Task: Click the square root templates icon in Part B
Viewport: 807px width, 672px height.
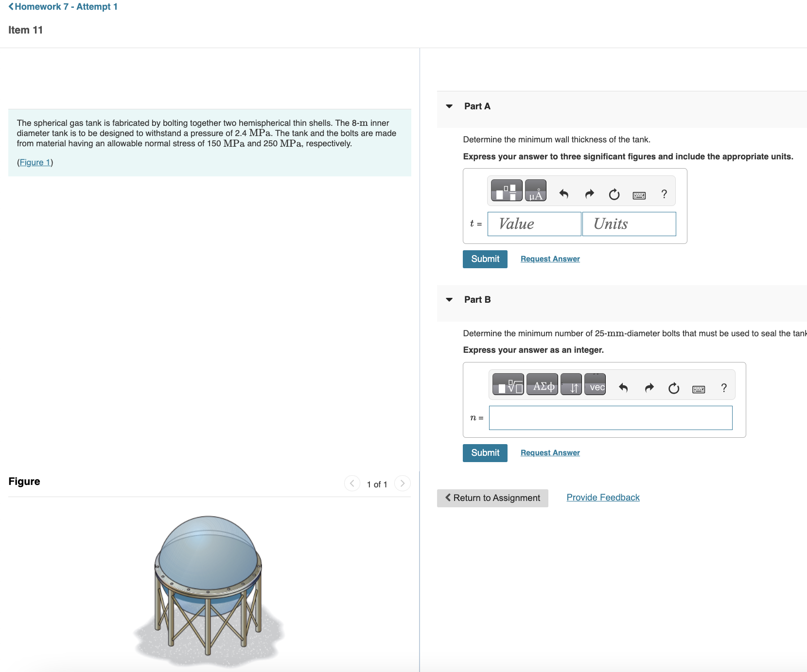Action: 508,385
